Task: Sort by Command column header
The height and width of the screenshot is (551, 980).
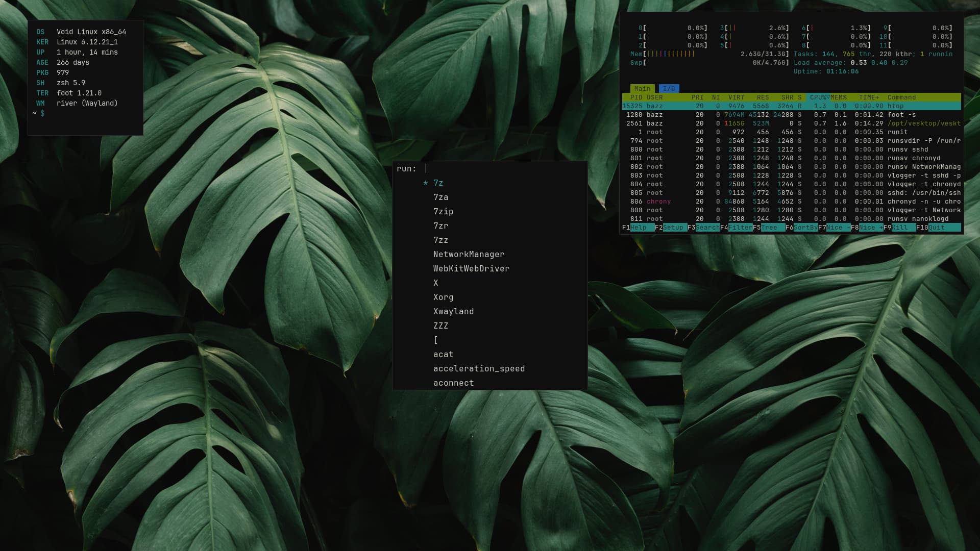Action: click(901, 97)
